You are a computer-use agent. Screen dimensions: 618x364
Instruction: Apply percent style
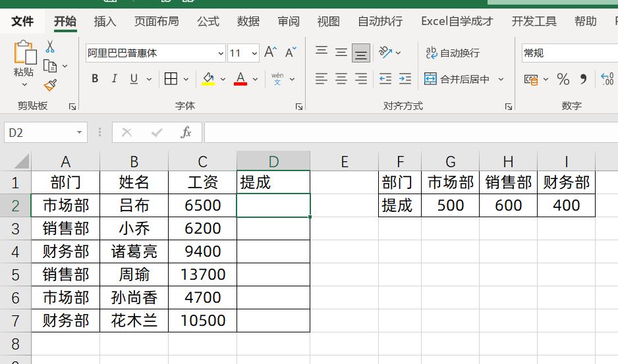click(563, 79)
